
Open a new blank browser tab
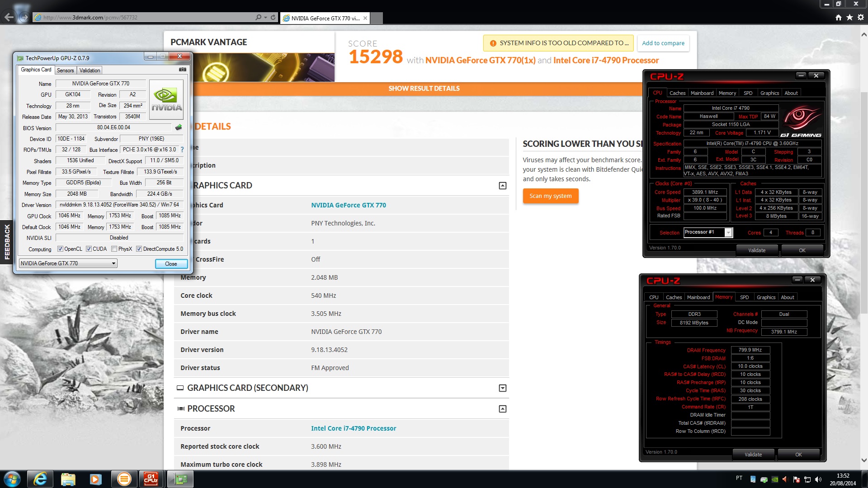coord(377,18)
